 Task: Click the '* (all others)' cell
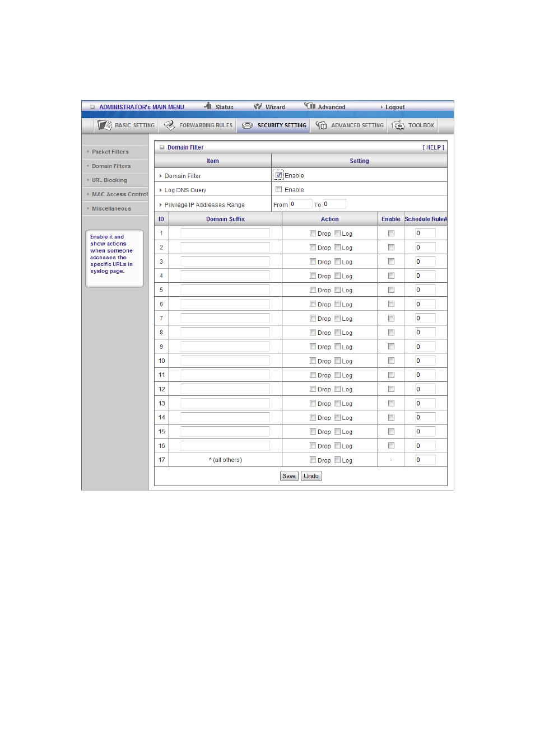[x=226, y=460]
